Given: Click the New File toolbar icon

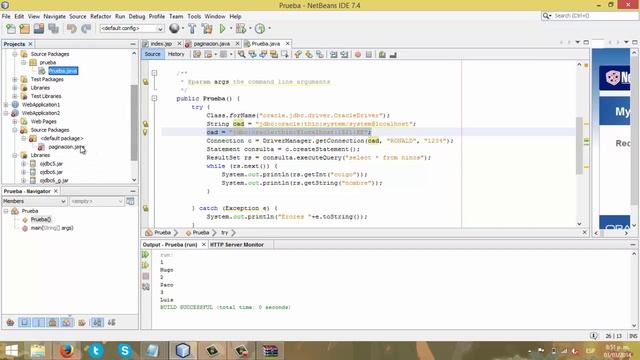Looking at the screenshot, I should point(11,29).
